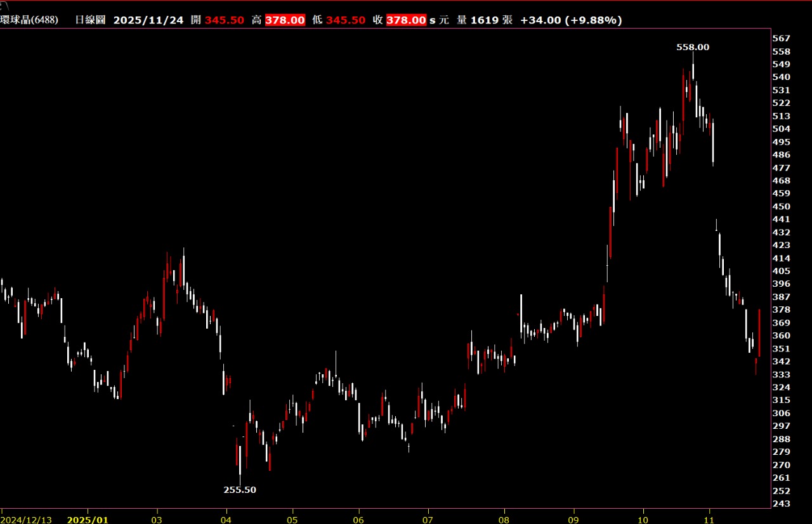The width and height of the screenshot is (812, 524).
Task: Click the closing price value after 收
Action: 406,20
